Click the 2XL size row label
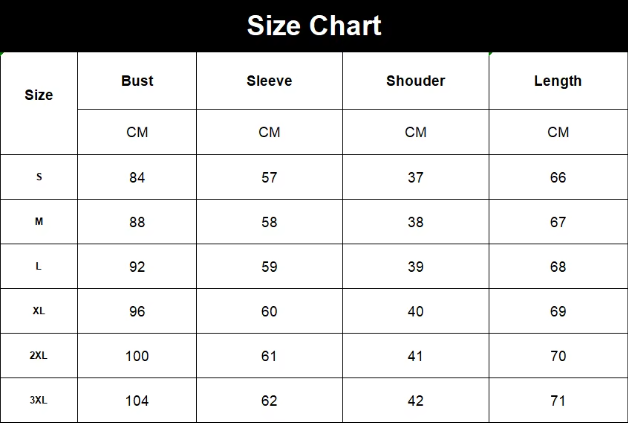The width and height of the screenshot is (628, 423). (39, 356)
